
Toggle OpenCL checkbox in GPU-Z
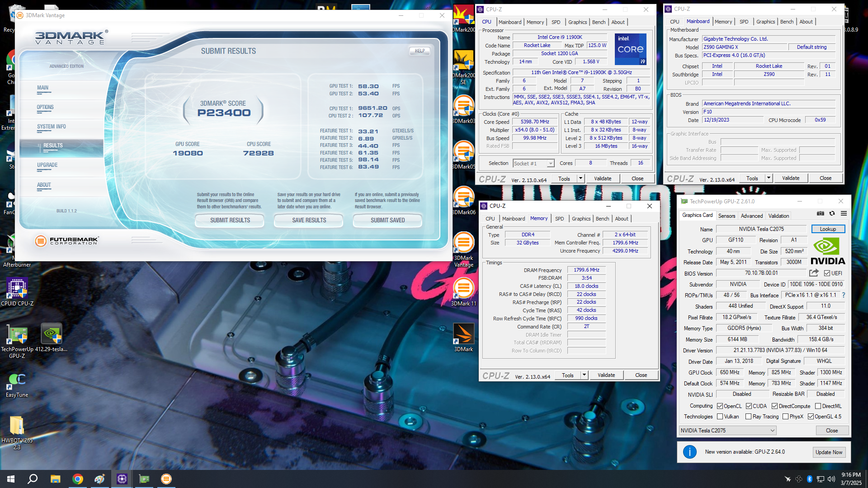[x=720, y=406]
